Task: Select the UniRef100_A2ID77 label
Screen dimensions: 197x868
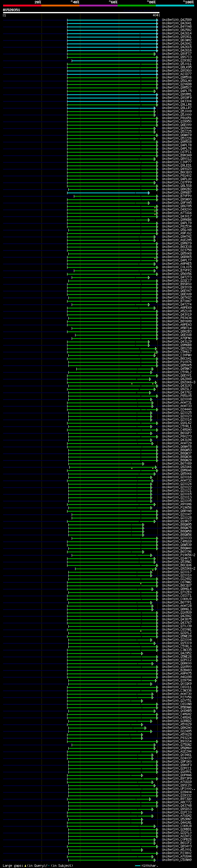Action: click(x=177, y=74)
